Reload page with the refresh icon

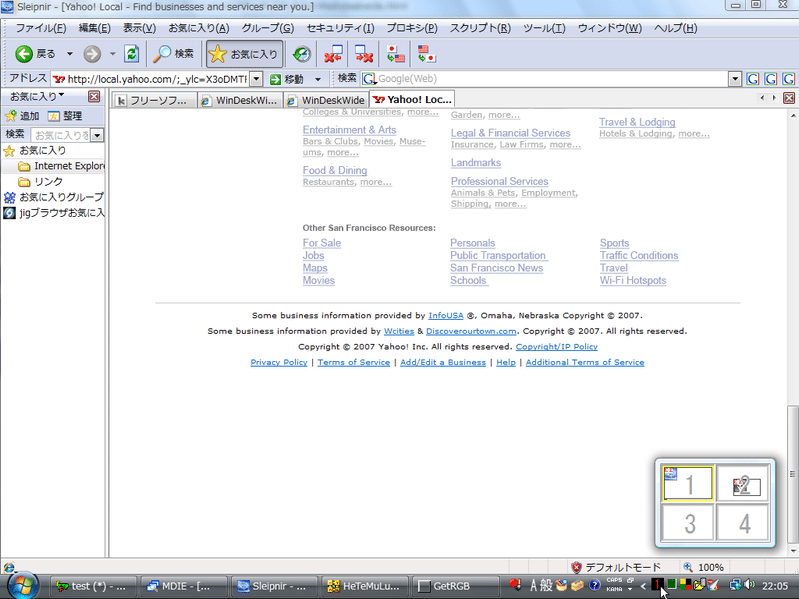pos(131,54)
